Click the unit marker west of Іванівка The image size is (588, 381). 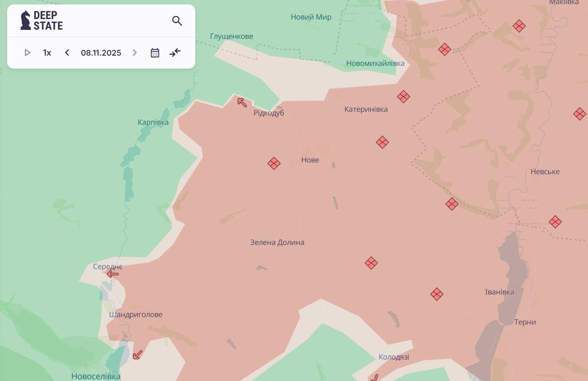(x=437, y=294)
